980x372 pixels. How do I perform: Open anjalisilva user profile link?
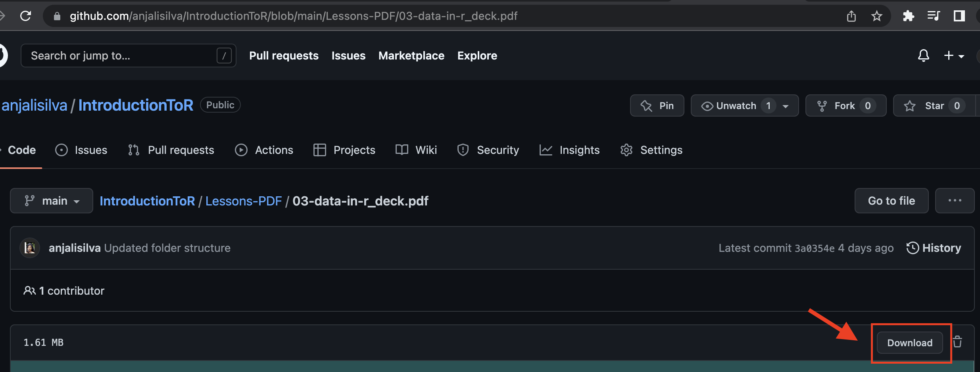tap(34, 105)
